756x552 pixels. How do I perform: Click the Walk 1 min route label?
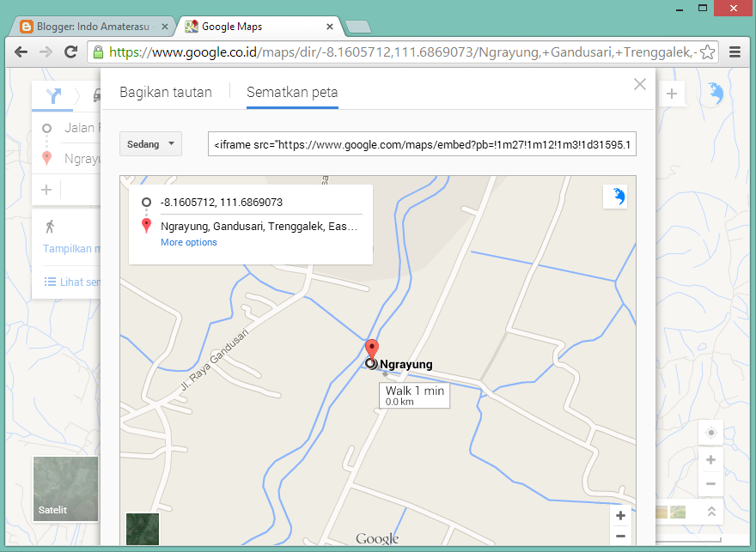[415, 396]
